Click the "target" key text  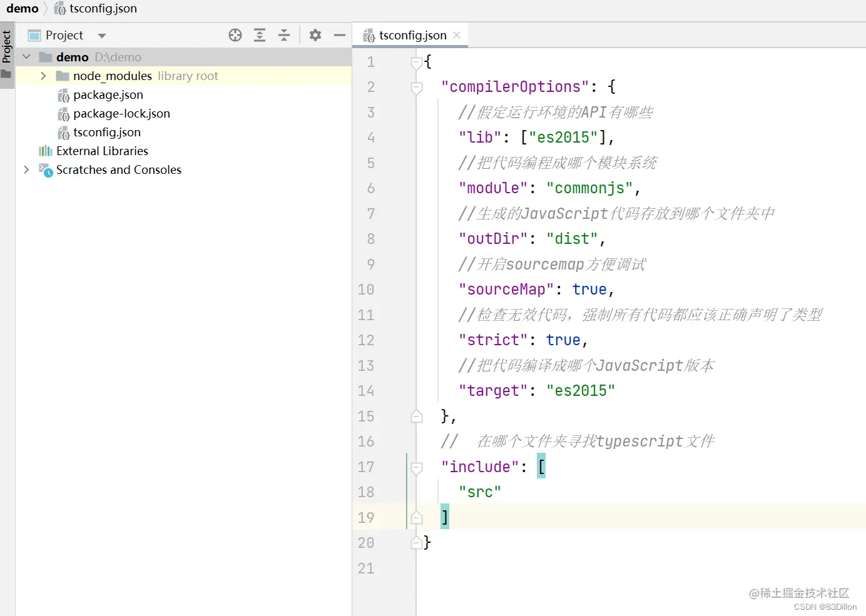pyautogui.click(x=493, y=391)
